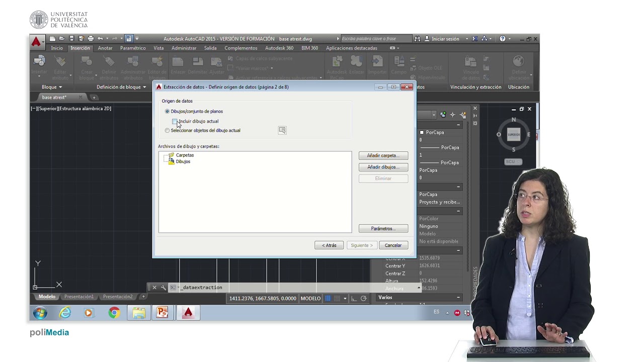Click the Parámetros... button

(x=383, y=229)
